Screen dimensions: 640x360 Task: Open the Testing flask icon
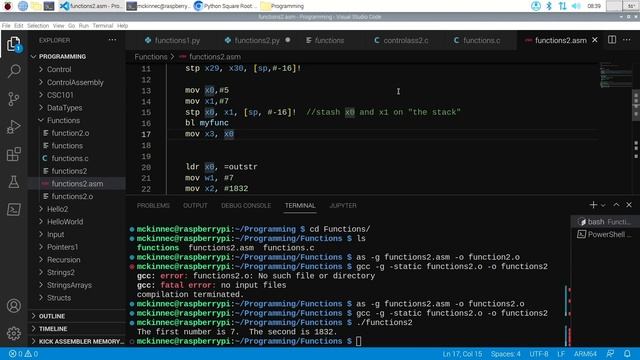13,182
